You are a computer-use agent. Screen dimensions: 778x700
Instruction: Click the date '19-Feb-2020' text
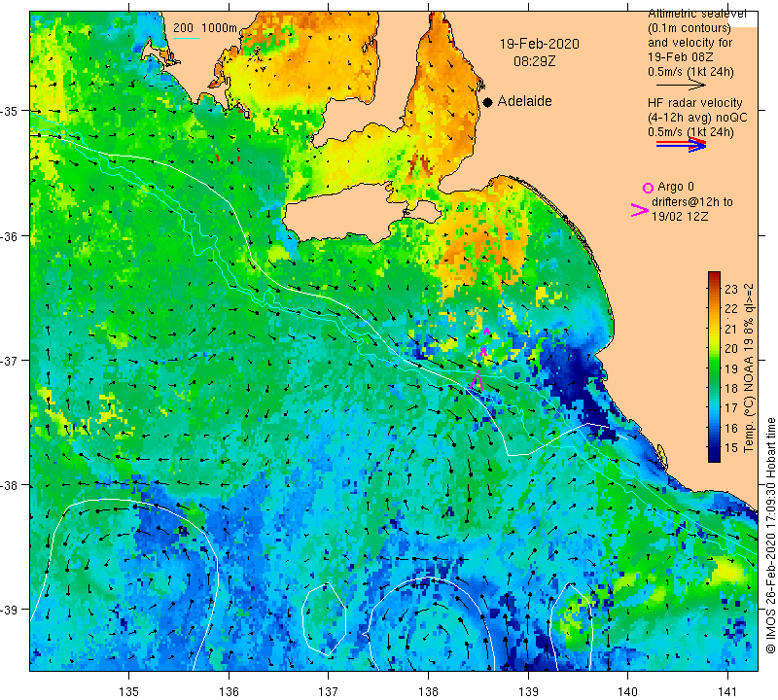click(540, 44)
